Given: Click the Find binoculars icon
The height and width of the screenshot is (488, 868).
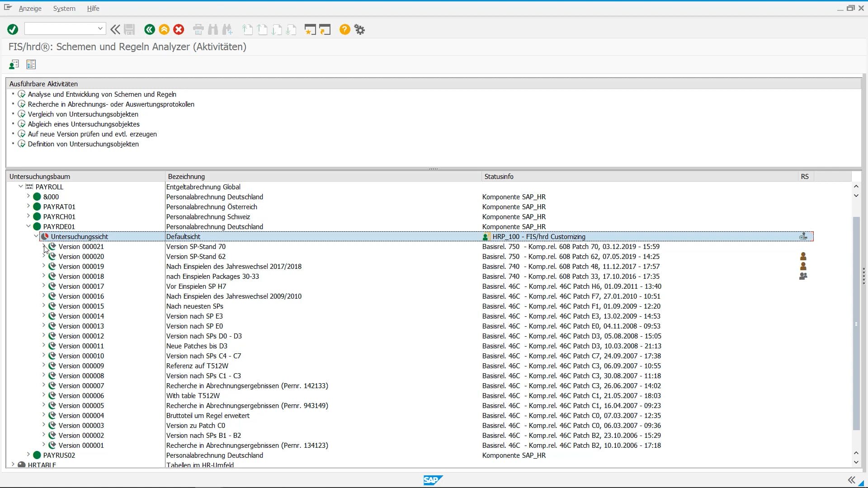Looking at the screenshot, I should coord(213,29).
